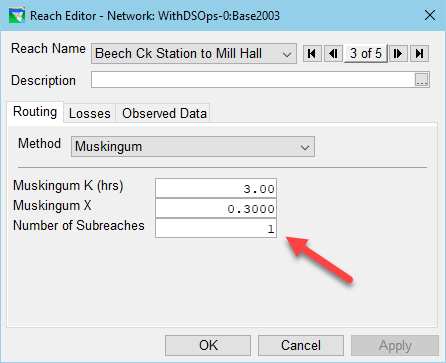446x363 pixels.
Task: Edit the Number of Subreaches field
Action: coord(216,228)
